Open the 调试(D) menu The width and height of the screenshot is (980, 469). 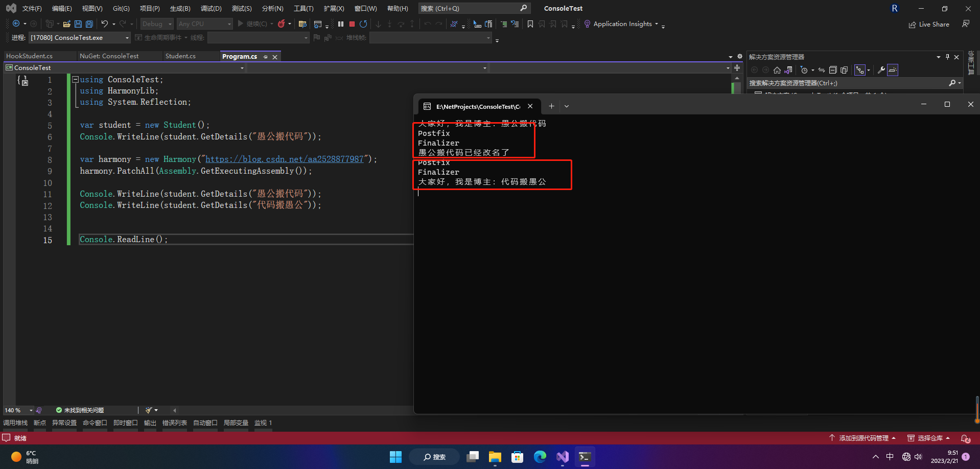(211, 9)
